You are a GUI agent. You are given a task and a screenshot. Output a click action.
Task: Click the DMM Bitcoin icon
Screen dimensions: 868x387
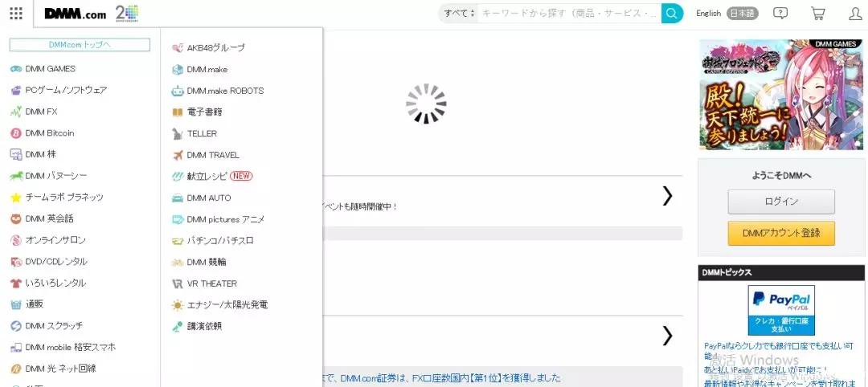tap(16, 133)
